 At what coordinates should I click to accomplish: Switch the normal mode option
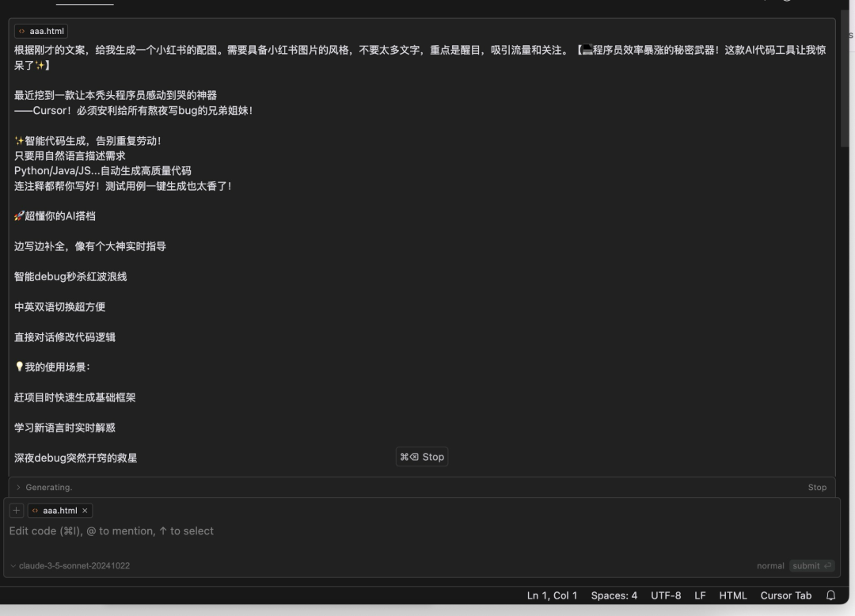pos(770,566)
